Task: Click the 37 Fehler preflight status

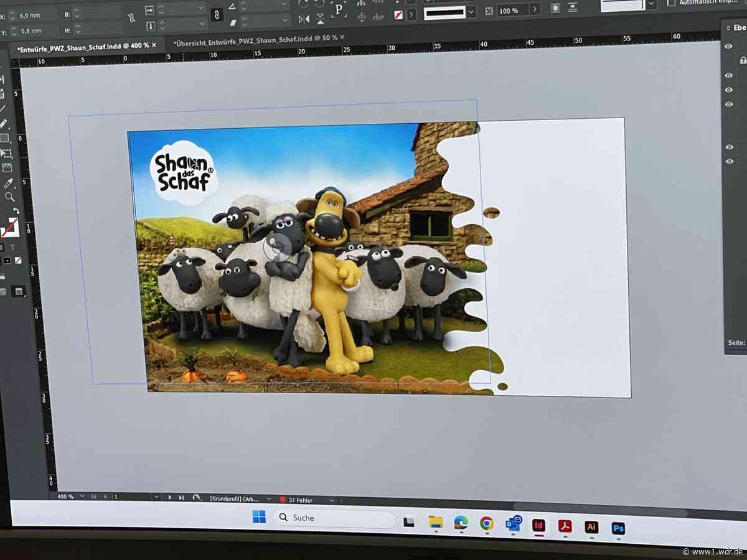Action: coord(301,500)
